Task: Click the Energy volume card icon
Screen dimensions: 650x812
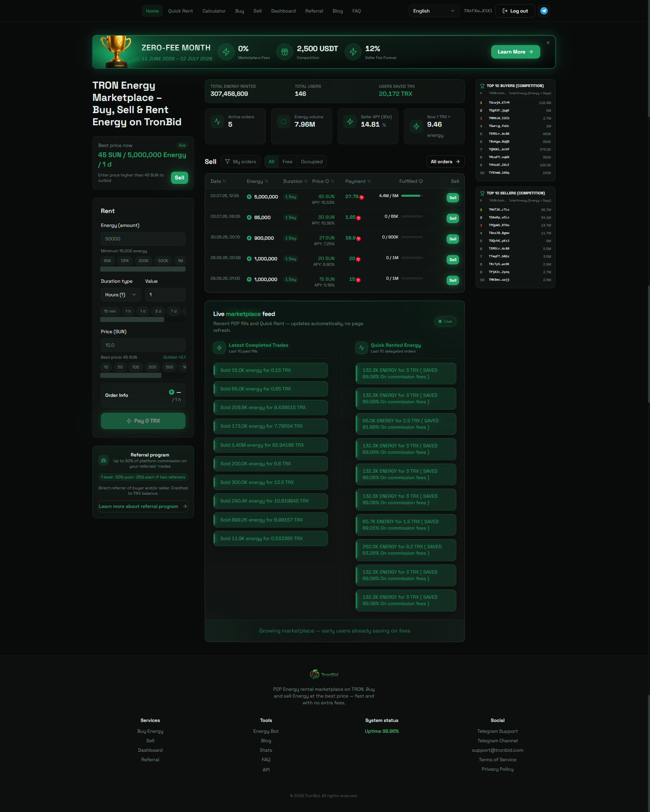Action: click(284, 122)
